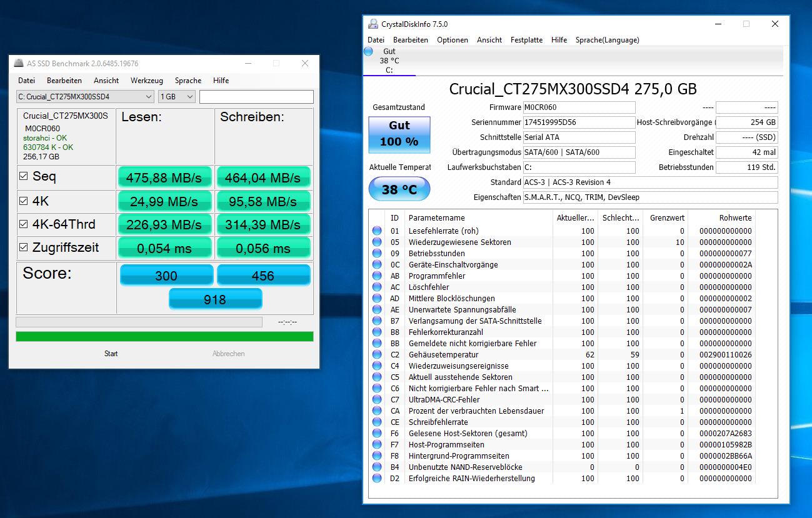
Task: Open Datei menu in AS SSD Benchmark
Action: click(27, 81)
